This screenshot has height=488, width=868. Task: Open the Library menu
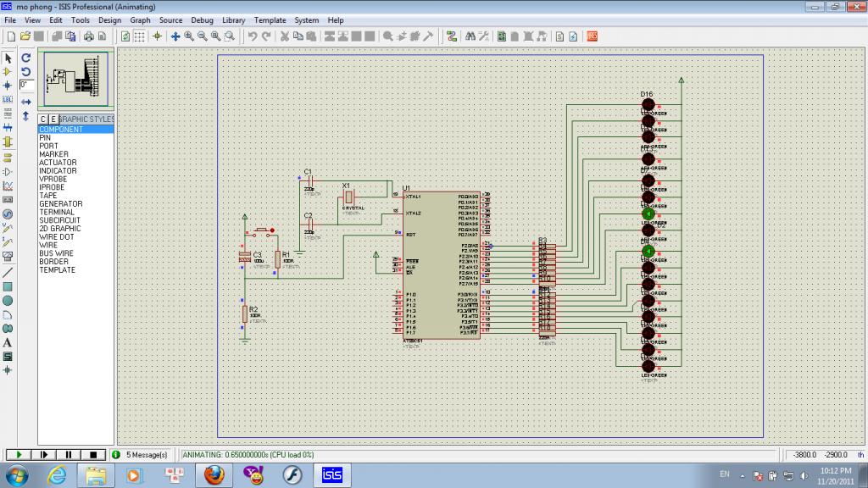click(234, 20)
